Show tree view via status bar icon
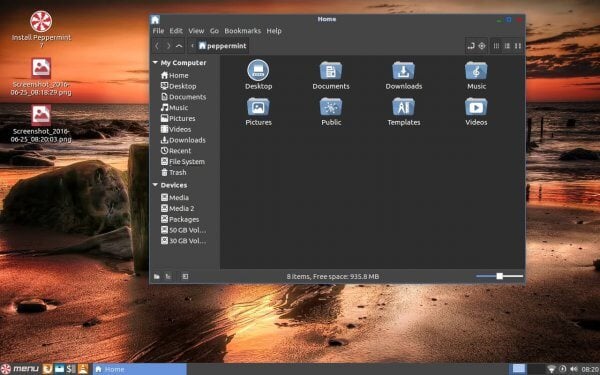Viewport: 600px width, 375px height. (x=168, y=276)
